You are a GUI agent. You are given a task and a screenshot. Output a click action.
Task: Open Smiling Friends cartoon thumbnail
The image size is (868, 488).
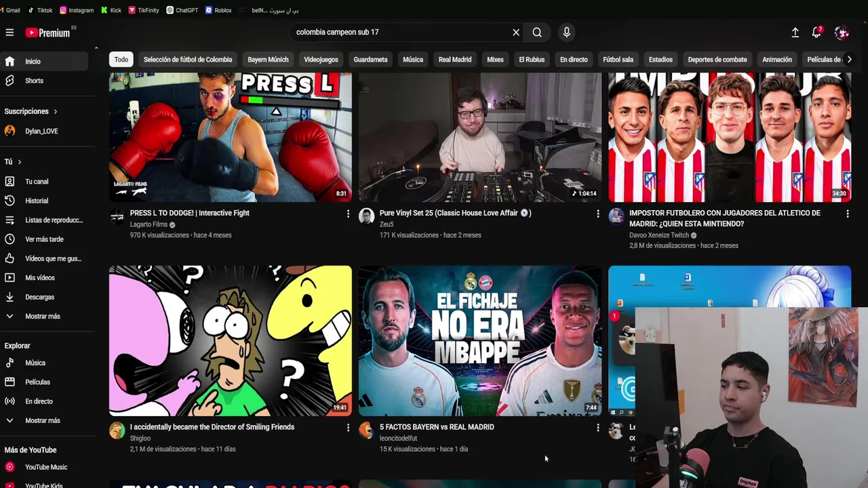click(231, 341)
